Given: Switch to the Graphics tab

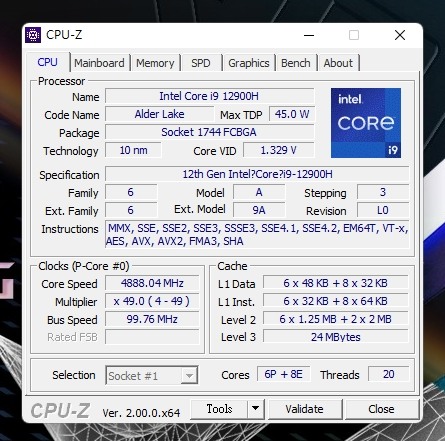Looking at the screenshot, I should pos(249,63).
